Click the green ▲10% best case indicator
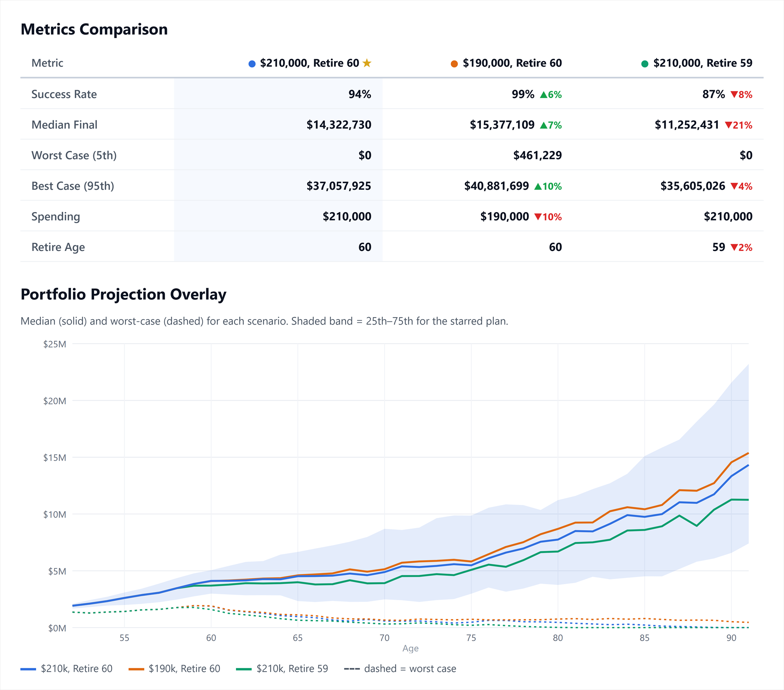Screen dimensions: 784x690 point(548,186)
